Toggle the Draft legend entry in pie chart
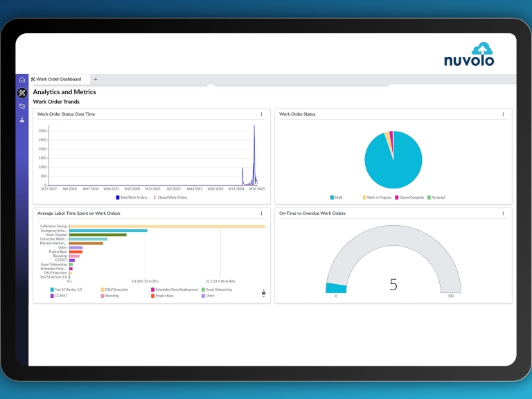Image resolution: width=532 pixels, height=399 pixels. point(336,197)
